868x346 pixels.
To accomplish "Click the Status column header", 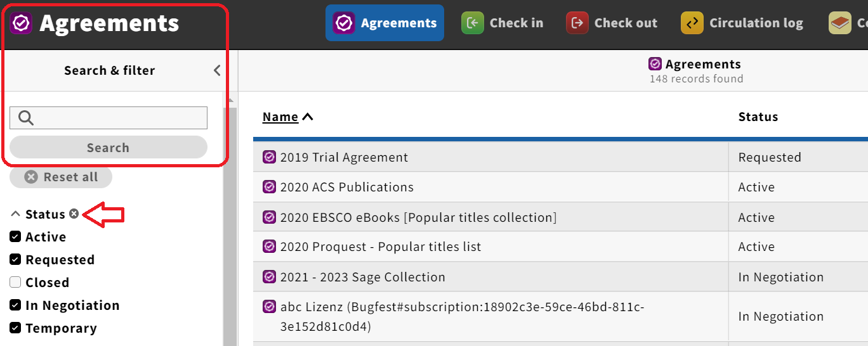I will point(758,117).
